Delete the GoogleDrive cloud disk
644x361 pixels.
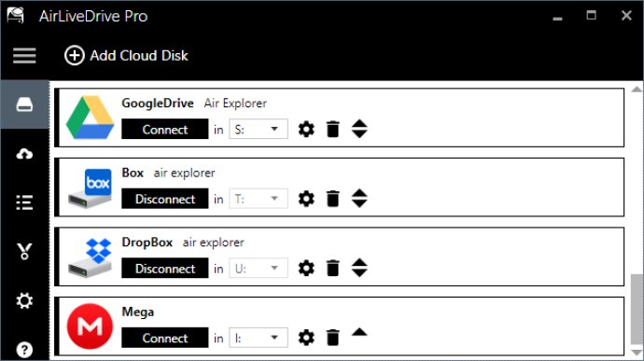(332, 130)
